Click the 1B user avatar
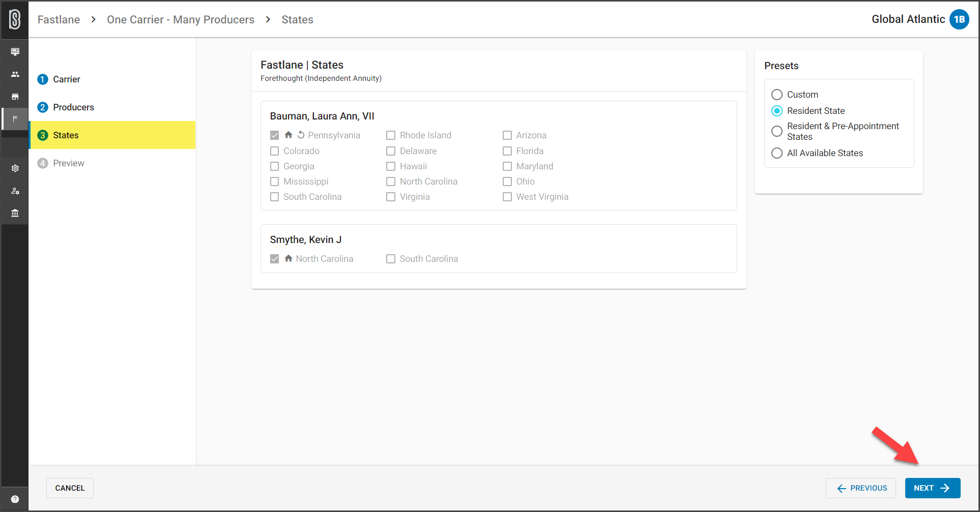The image size is (980, 512). pos(959,19)
